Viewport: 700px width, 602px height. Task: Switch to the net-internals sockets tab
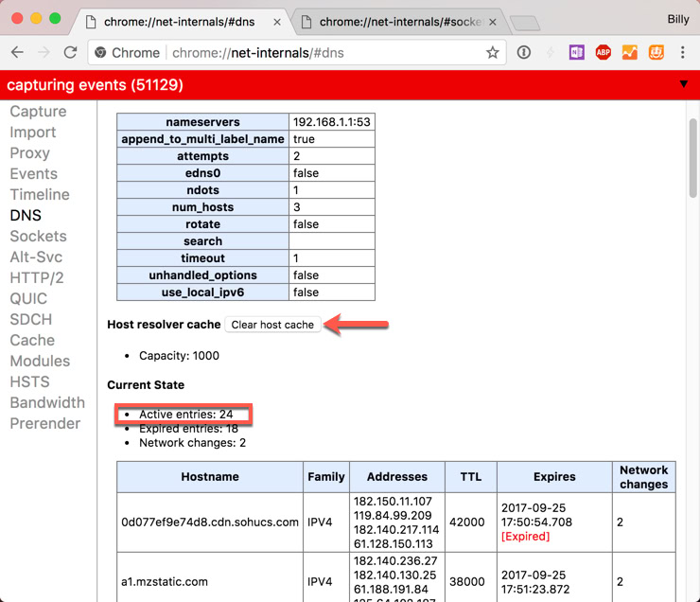(x=397, y=21)
